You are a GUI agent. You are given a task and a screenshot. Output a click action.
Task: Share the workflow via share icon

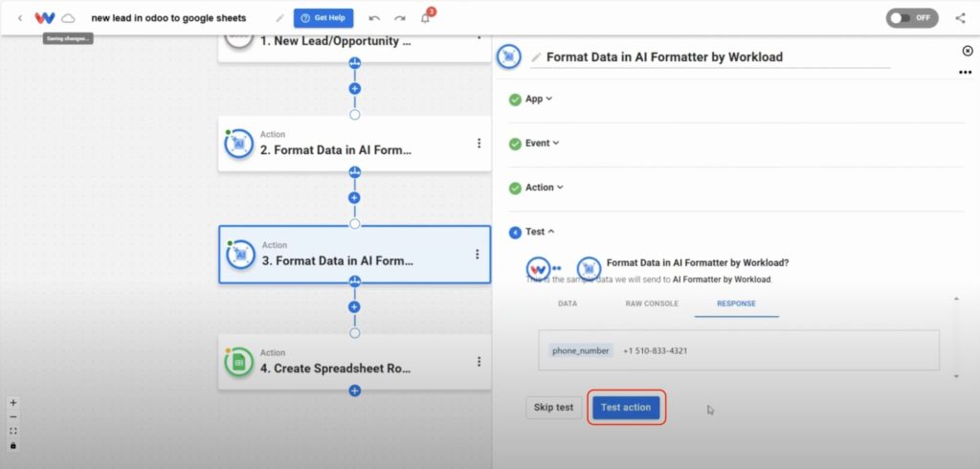coord(961,18)
